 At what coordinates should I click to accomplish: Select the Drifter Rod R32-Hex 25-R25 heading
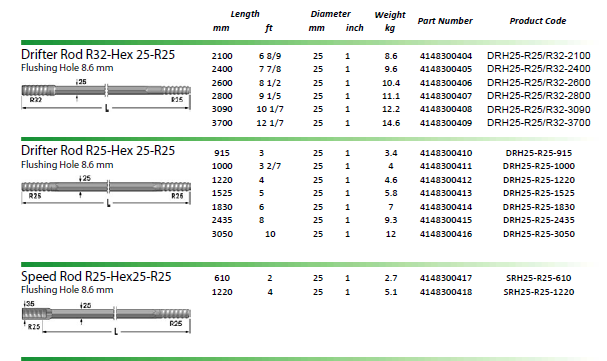(98, 55)
